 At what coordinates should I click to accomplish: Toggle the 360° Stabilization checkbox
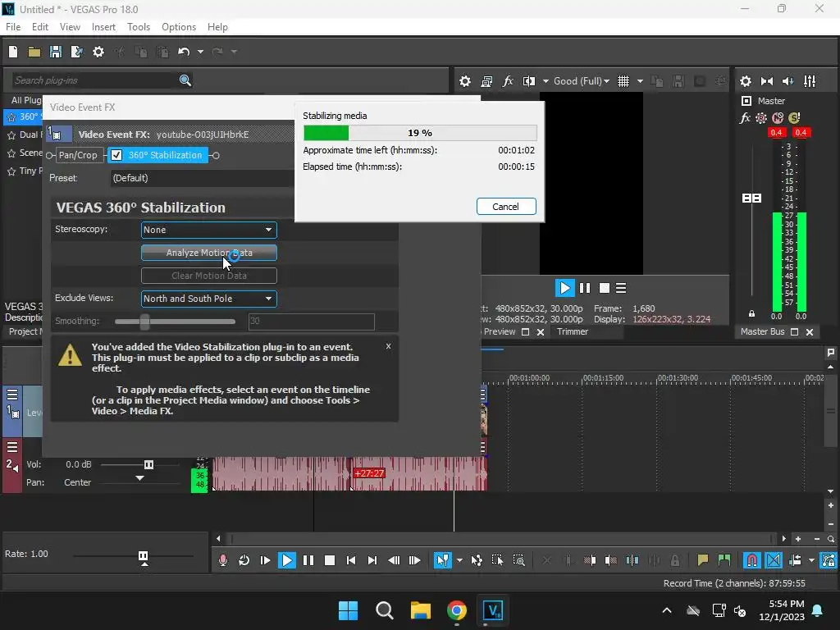116,155
